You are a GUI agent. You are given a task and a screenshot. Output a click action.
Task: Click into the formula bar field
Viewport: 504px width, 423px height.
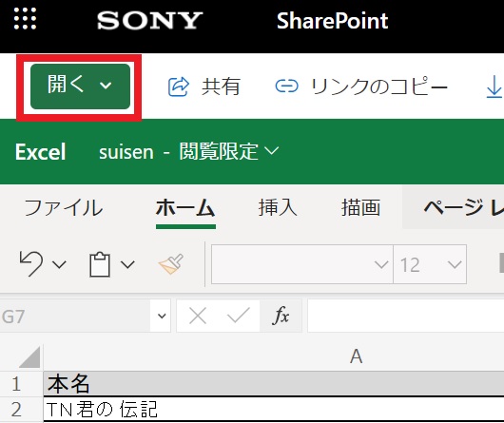point(406,316)
